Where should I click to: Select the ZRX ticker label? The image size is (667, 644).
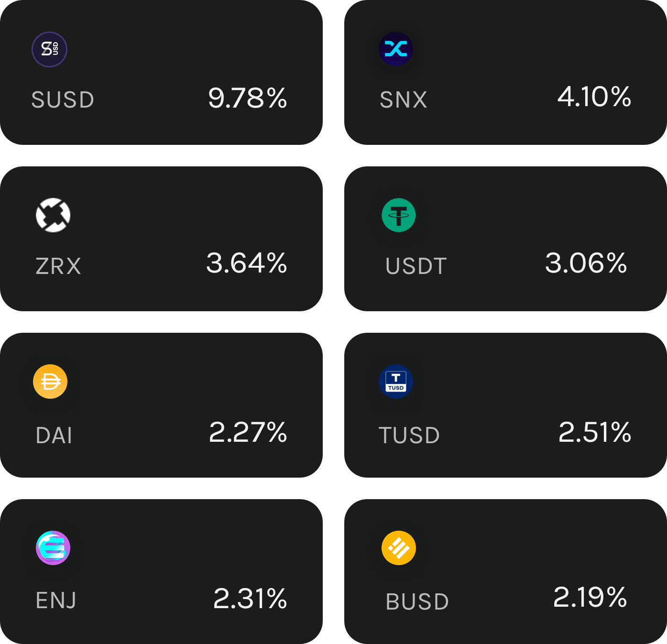pos(58,266)
